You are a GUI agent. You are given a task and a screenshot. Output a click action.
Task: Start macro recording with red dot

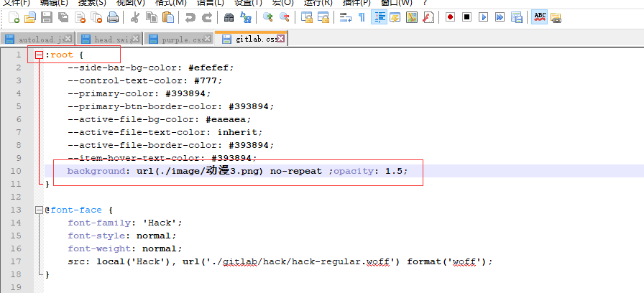click(450, 17)
